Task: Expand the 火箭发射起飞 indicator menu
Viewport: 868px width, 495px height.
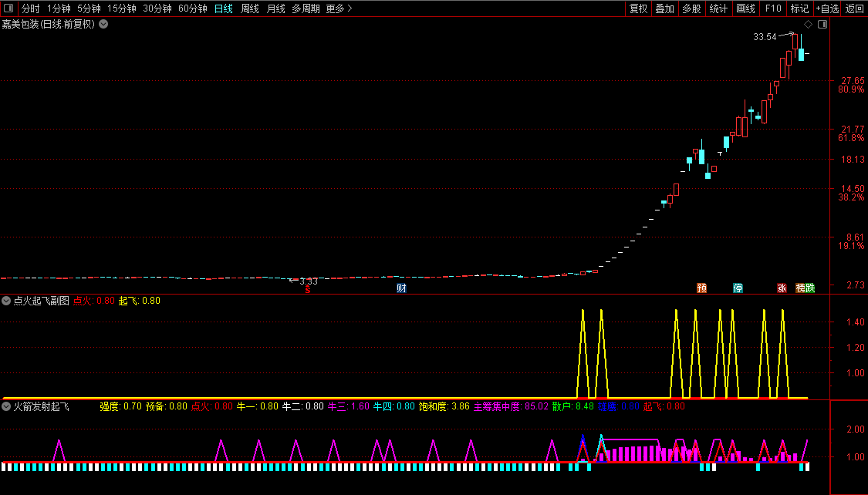Action: point(6,406)
